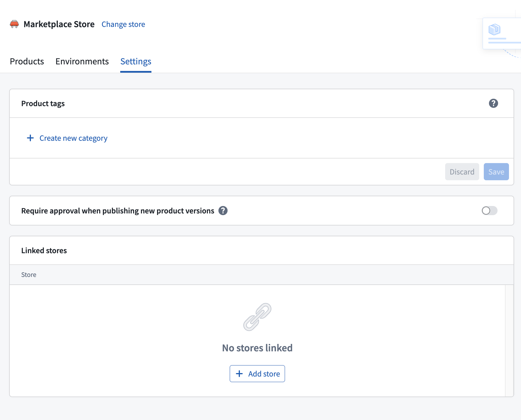Open the Product tags help icon
Image resolution: width=521 pixels, height=420 pixels.
493,103
